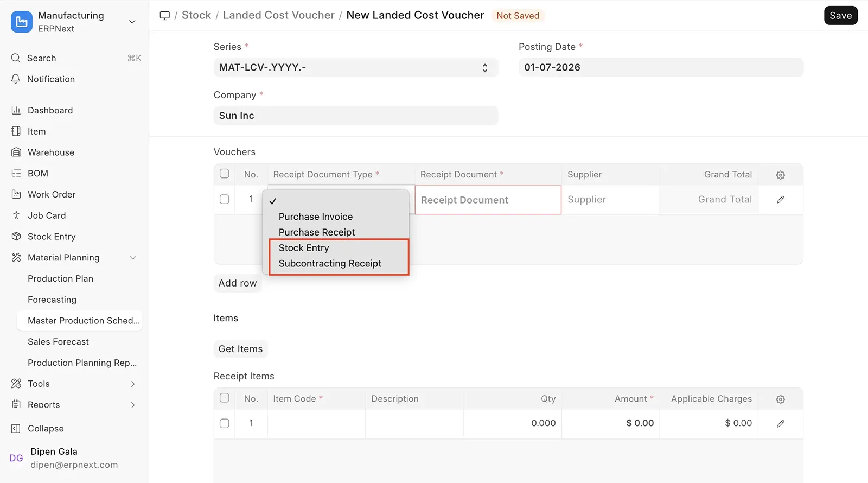
Task: Toggle select-all checkbox in Vouchers header
Action: click(x=225, y=174)
